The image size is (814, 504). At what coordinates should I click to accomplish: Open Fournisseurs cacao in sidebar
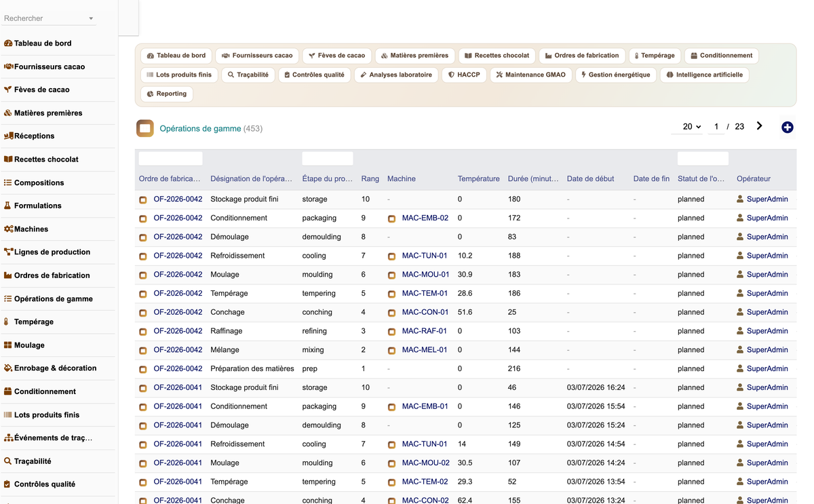click(x=44, y=66)
